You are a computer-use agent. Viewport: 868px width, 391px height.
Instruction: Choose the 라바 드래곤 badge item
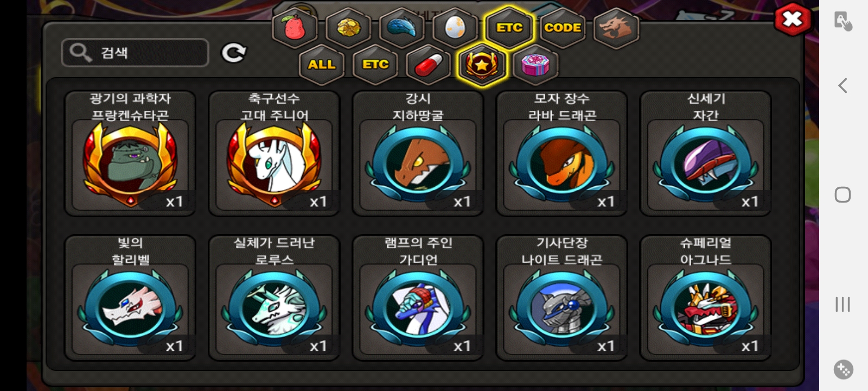562,154
